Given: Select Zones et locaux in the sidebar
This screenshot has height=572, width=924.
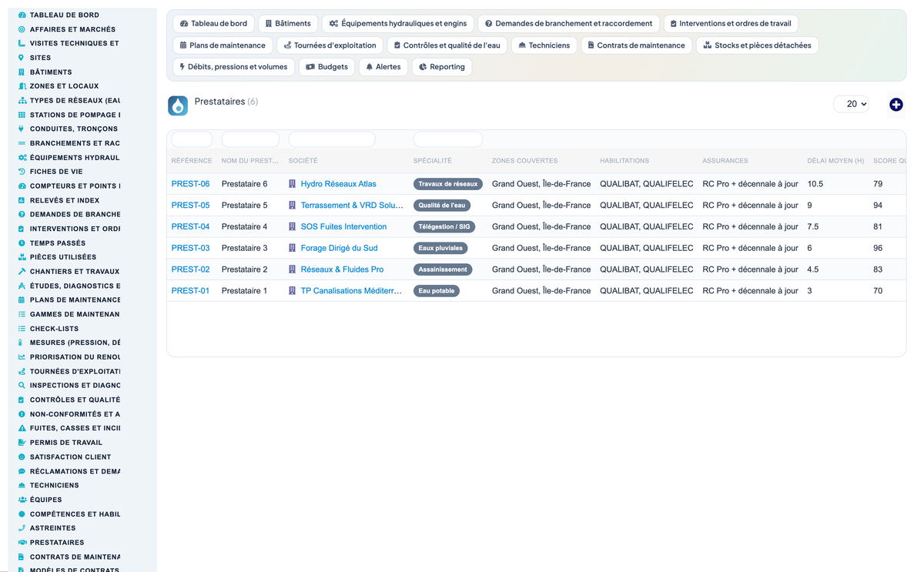Looking at the screenshot, I should coord(64,86).
